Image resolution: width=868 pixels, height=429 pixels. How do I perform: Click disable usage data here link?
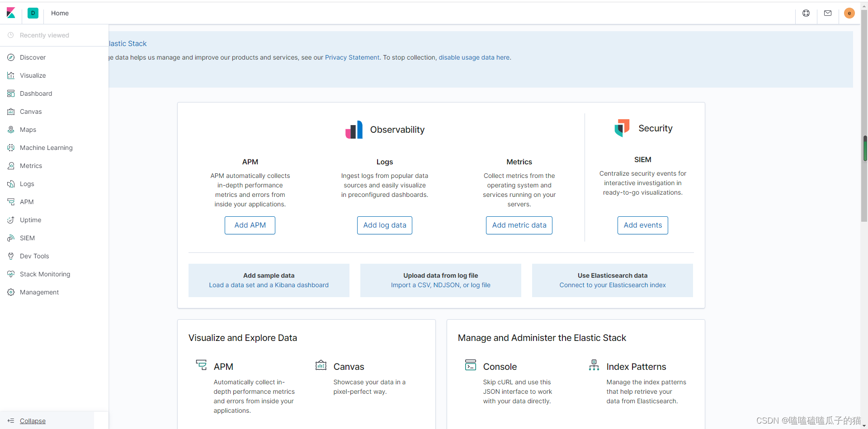click(x=474, y=57)
